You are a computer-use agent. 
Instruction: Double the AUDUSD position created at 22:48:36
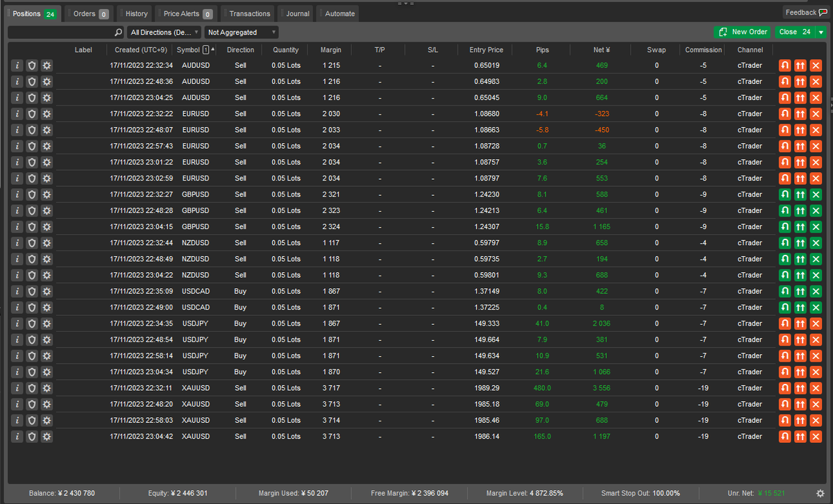pyautogui.click(x=800, y=81)
